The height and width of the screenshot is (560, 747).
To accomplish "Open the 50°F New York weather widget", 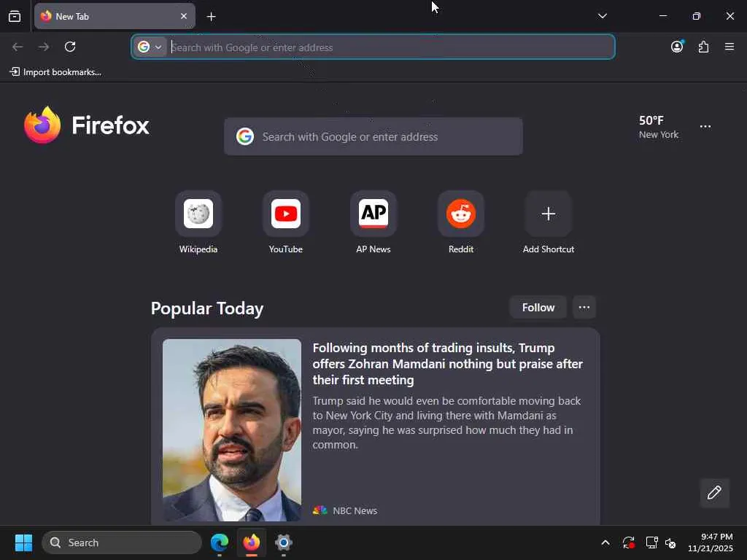I will pyautogui.click(x=659, y=127).
